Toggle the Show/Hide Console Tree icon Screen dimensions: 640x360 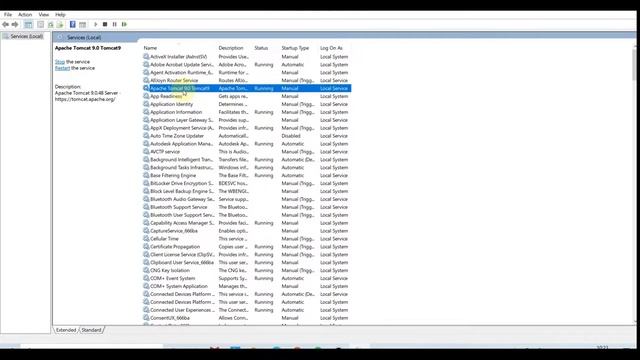(28, 24)
